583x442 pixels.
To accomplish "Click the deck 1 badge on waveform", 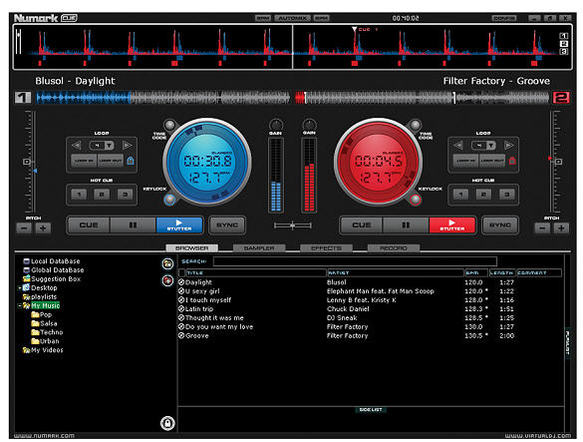I will coord(23,97).
